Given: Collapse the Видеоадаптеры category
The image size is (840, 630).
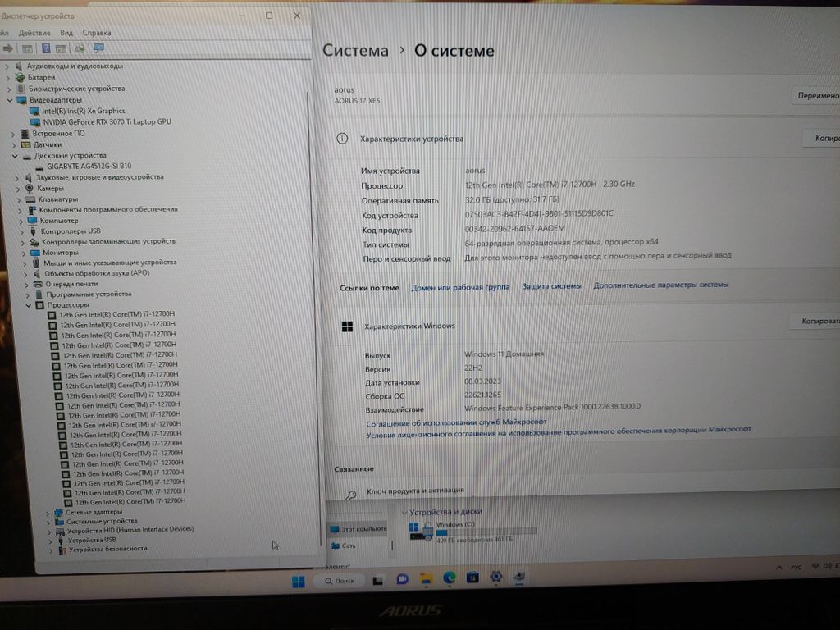Looking at the screenshot, I should 11,100.
